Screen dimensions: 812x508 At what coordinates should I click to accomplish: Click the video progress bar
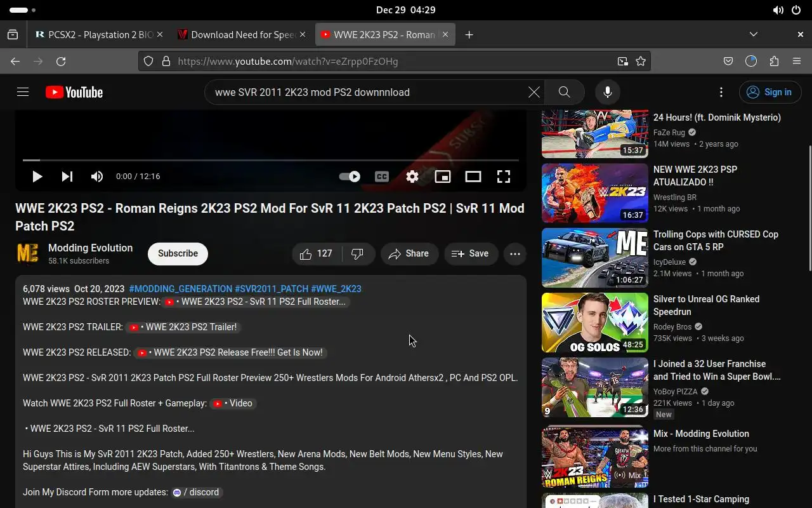click(271, 160)
